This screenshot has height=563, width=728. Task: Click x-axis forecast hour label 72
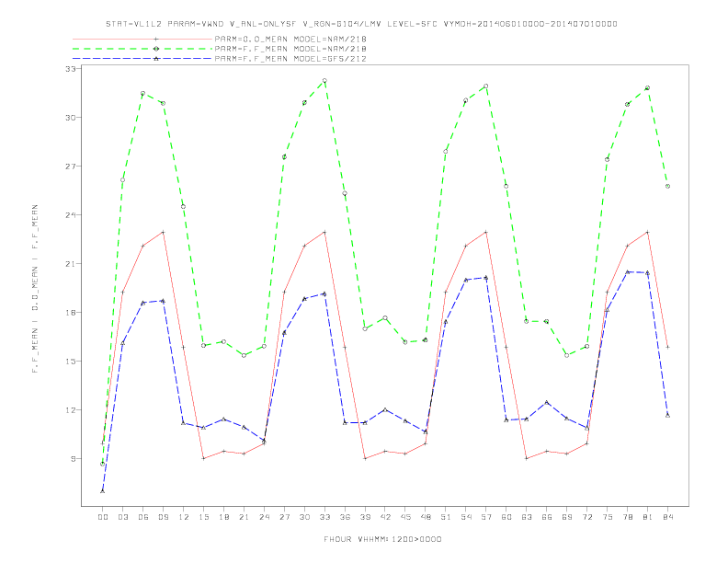(x=586, y=517)
